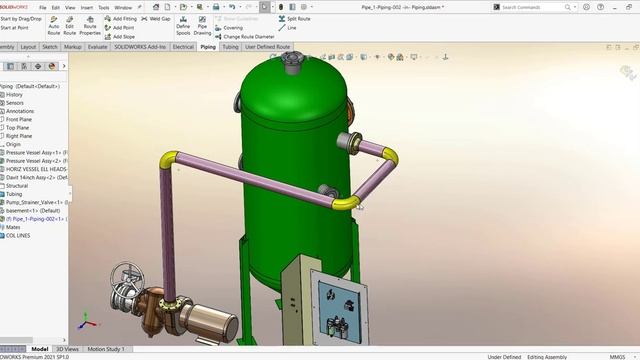Switch to FeatureManager design tree tab
The image size is (640, 360).
10,66
